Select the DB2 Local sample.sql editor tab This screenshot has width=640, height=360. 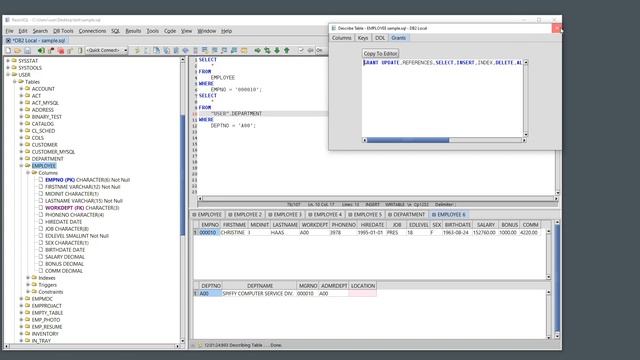click(36, 41)
